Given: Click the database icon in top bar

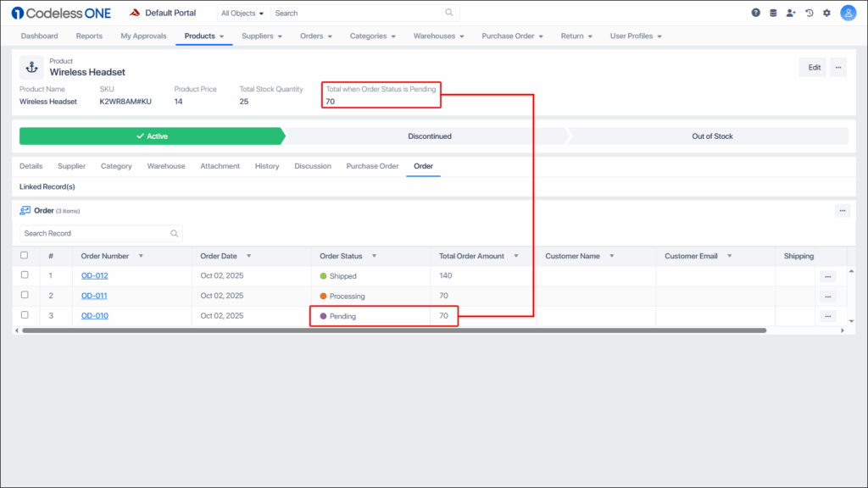Looking at the screenshot, I should pos(773,13).
